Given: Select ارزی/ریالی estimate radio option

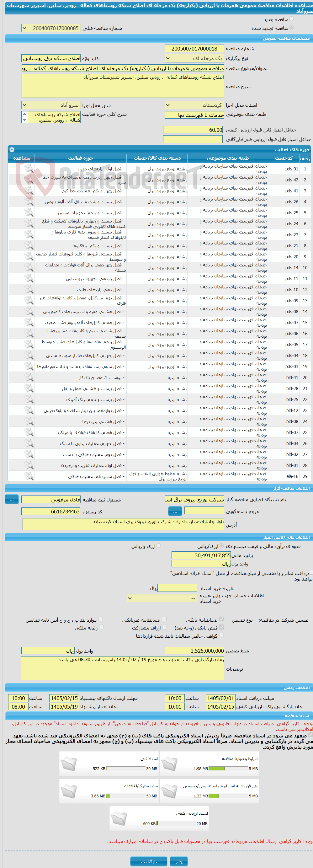Looking at the screenshot, I should [221, 545].
